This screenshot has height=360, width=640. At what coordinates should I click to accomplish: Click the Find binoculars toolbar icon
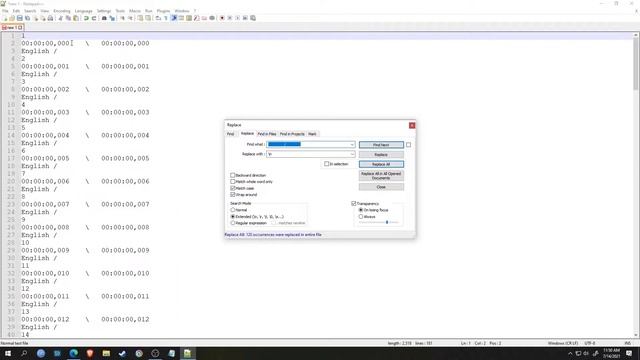point(104,18)
